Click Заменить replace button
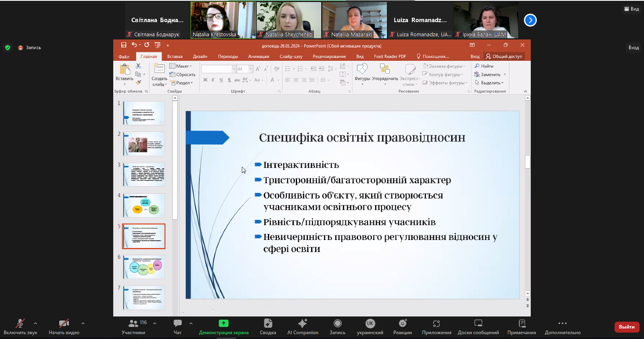644x339 pixels. [488, 74]
